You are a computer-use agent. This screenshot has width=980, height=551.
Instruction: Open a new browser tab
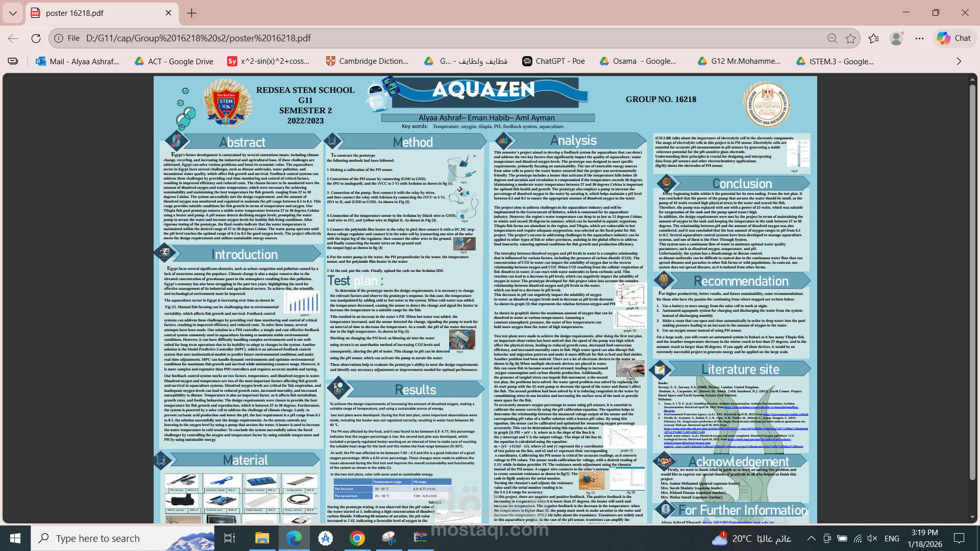[x=191, y=13]
